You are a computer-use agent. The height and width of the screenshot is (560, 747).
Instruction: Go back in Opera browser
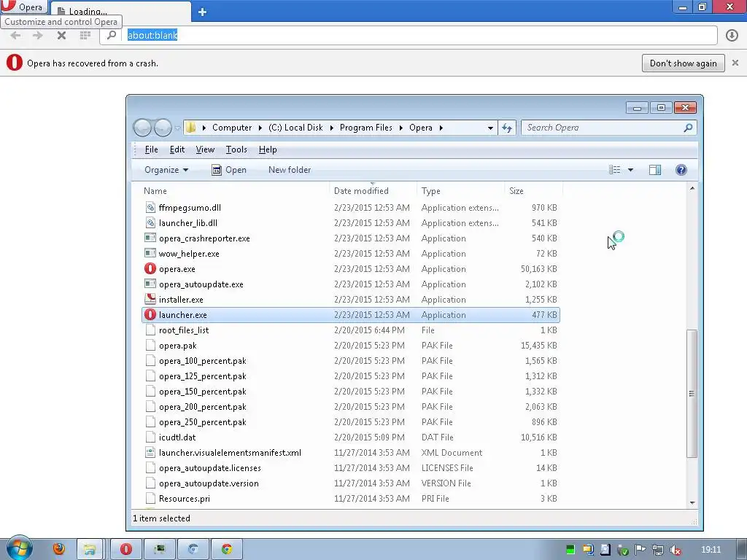click(15, 35)
